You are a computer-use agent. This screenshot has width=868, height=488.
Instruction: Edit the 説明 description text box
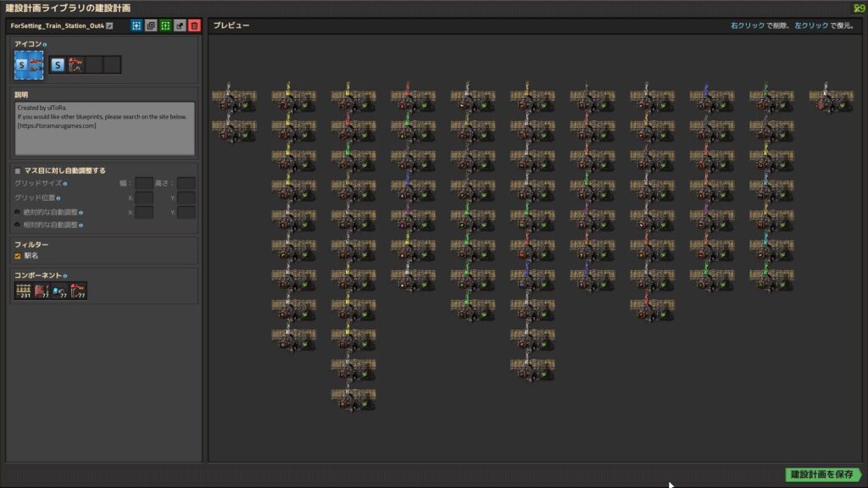pyautogui.click(x=104, y=129)
